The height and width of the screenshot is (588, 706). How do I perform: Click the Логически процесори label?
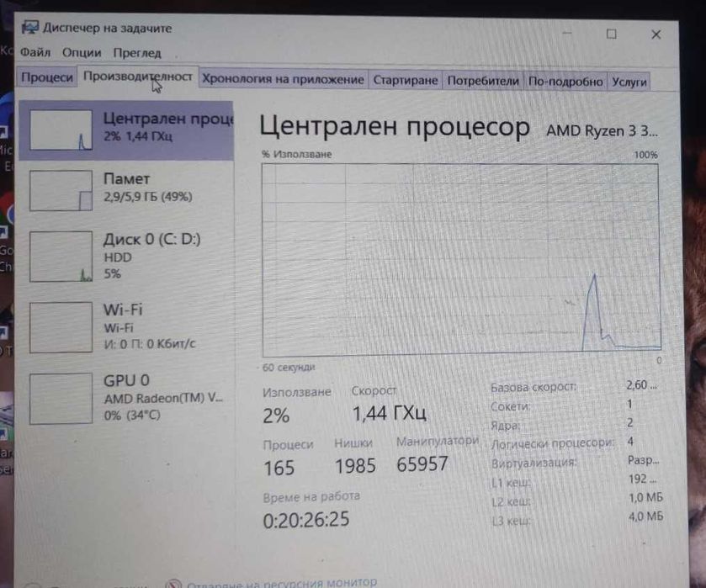pyautogui.click(x=553, y=444)
